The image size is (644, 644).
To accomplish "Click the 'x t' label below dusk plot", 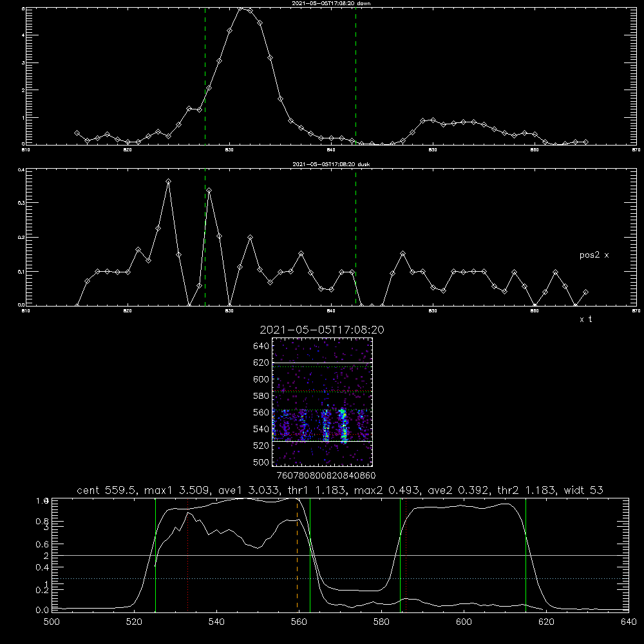I will click(x=585, y=319).
